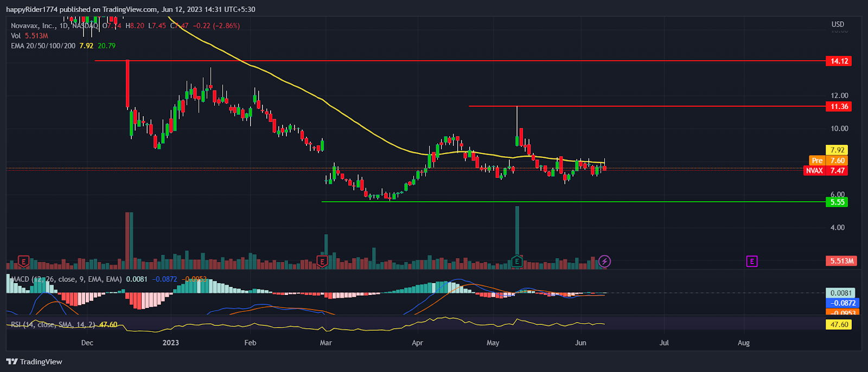Click the yellow 7.92 EMA price label
Viewport: 868px width, 372px height.
pyautogui.click(x=837, y=150)
